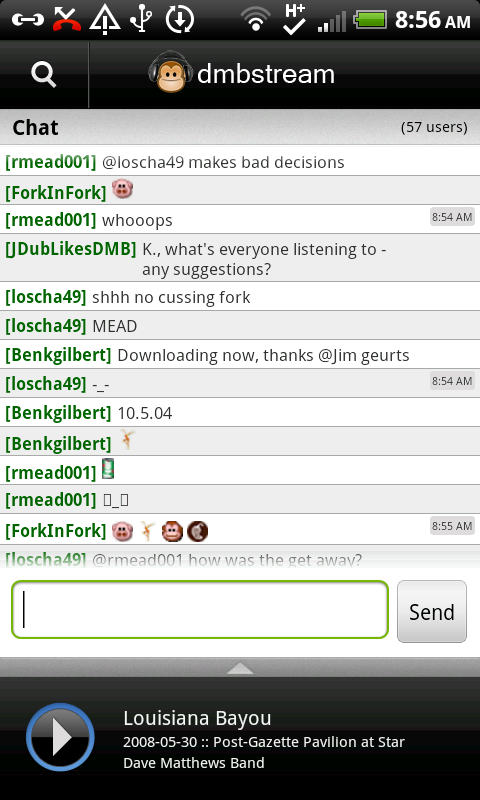The height and width of the screenshot is (800, 480).
Task: Tap the 8:55 AM timestamp badge
Action: tap(452, 526)
